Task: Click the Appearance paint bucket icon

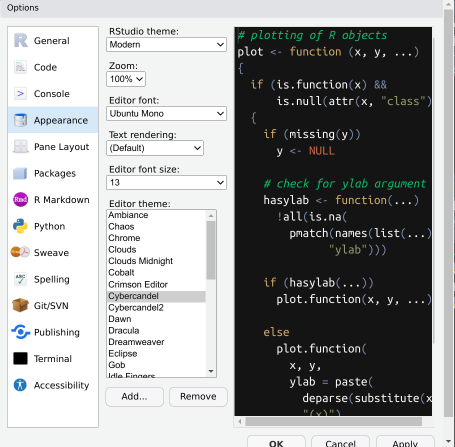Action: (20, 120)
